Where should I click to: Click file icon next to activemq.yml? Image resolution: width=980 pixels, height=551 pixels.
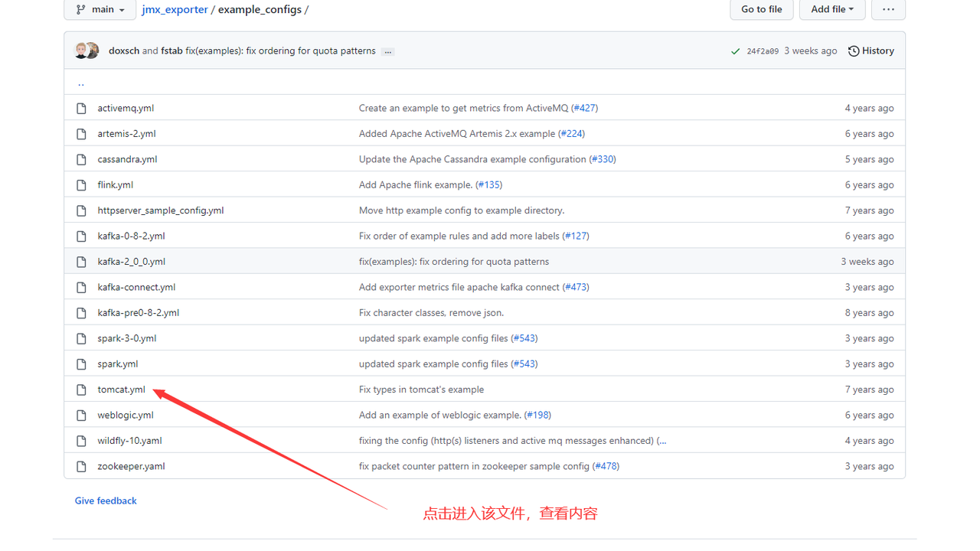(81, 108)
